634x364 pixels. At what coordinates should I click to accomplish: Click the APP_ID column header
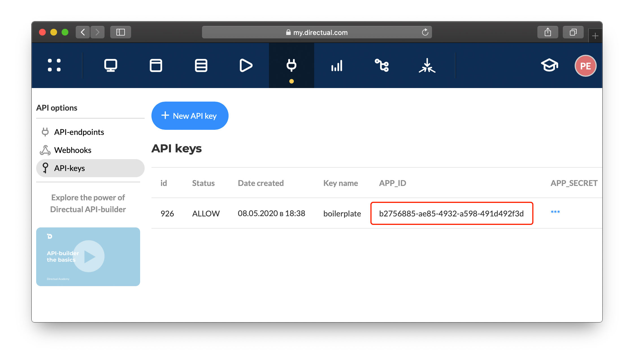point(392,183)
